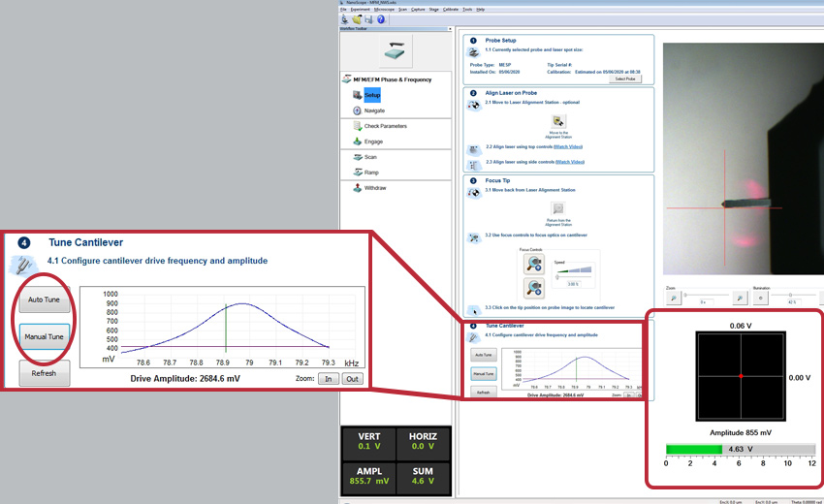Open the Check Parameters workflow step
Viewport: 824px width, 504px height.
click(385, 126)
